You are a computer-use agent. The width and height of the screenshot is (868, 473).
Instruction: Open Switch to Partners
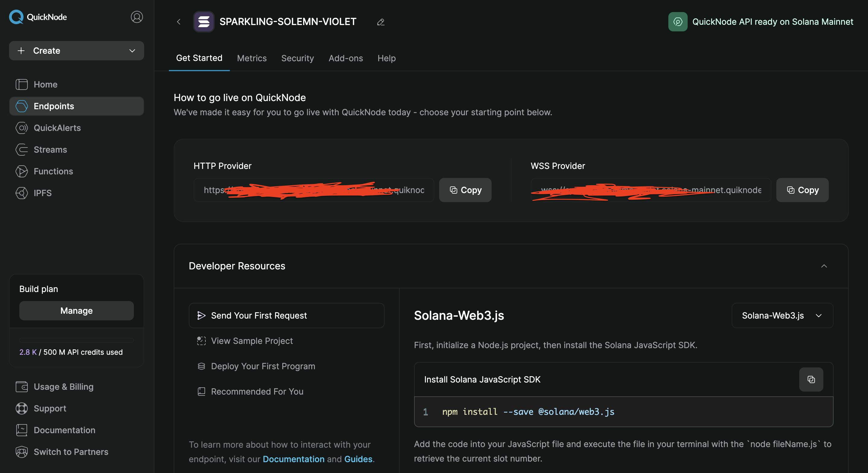pyautogui.click(x=77, y=452)
